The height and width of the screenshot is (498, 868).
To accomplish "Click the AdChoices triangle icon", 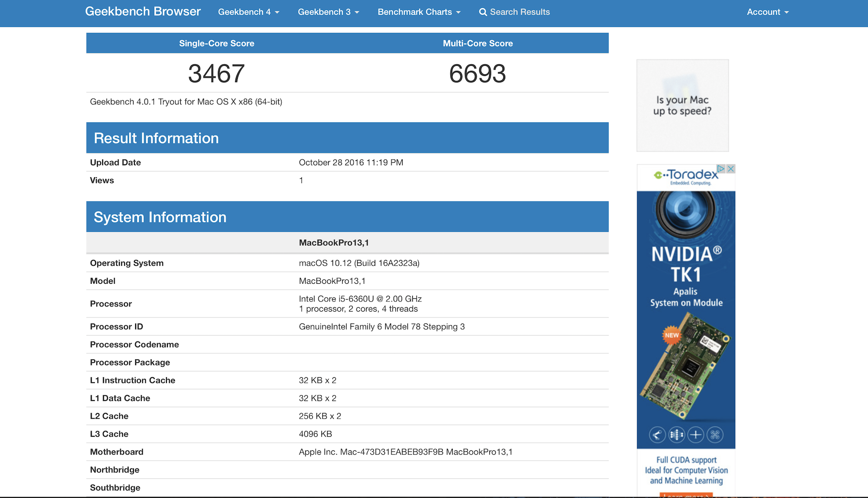I will click(x=721, y=169).
